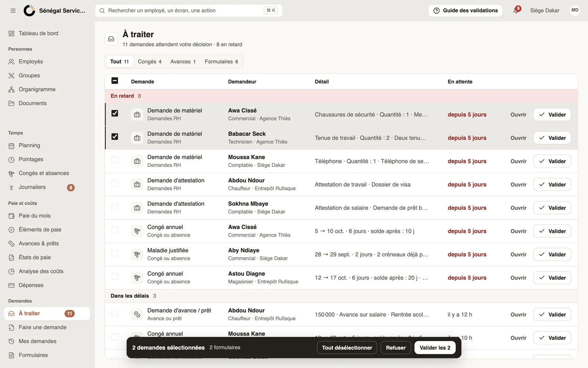
Task: Open Tableau de bord from sidebar
Action: pyautogui.click(x=47, y=33)
